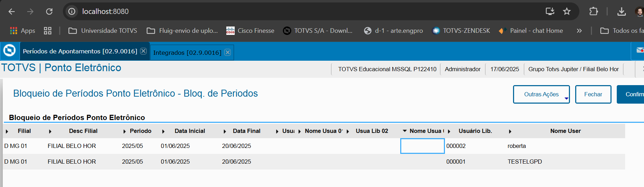The height and width of the screenshot is (187, 644).
Task: Open the Universidade TOTVS bookmark
Action: [103, 31]
